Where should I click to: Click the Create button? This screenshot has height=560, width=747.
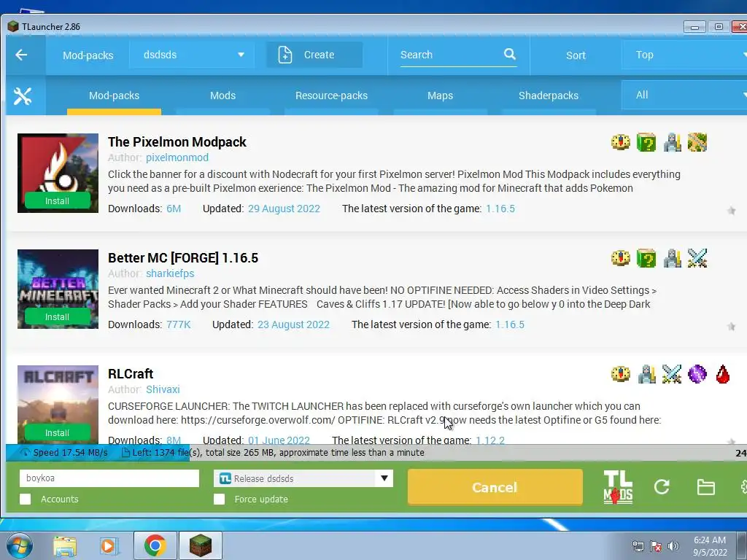coord(314,55)
